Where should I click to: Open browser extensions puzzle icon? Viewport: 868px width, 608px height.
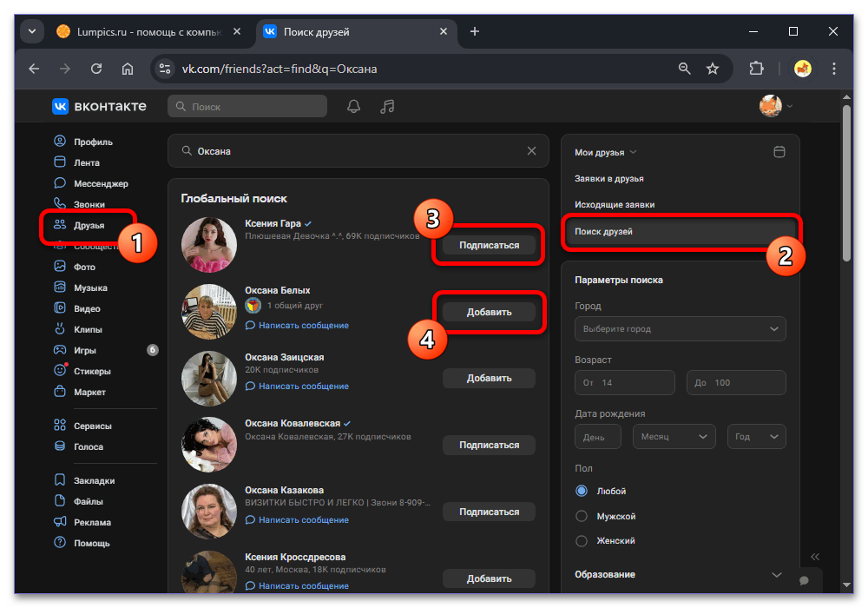(756, 69)
